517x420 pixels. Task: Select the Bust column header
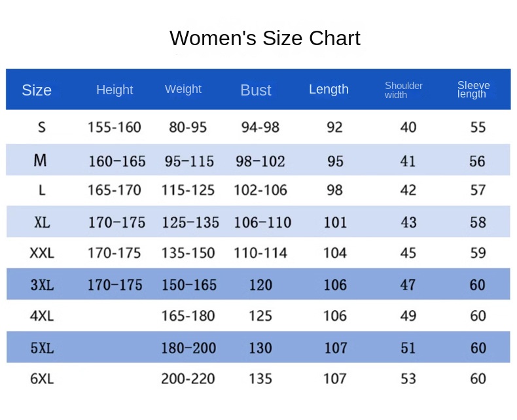[255, 90]
